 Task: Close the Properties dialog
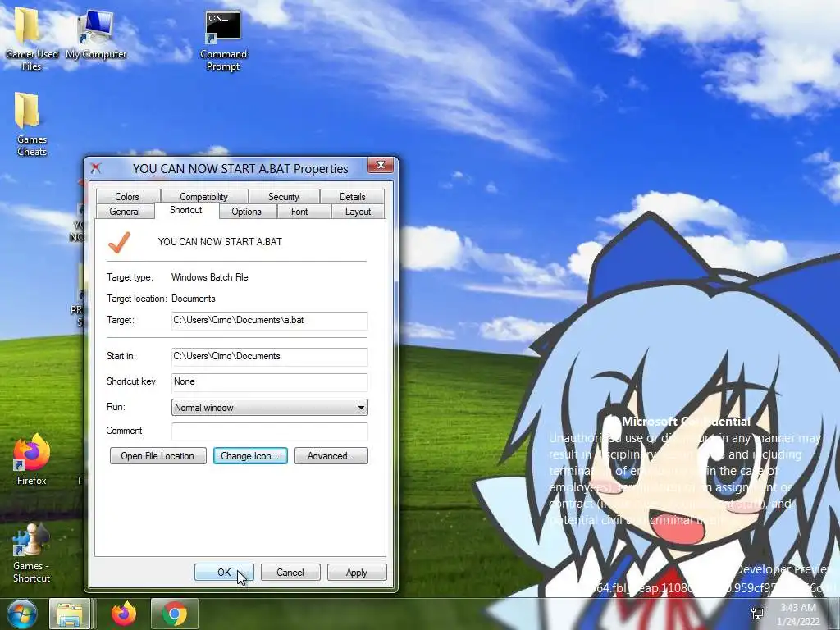pos(381,165)
